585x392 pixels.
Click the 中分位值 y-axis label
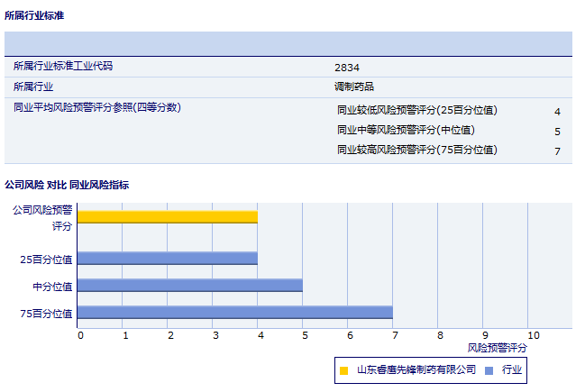[52, 286]
